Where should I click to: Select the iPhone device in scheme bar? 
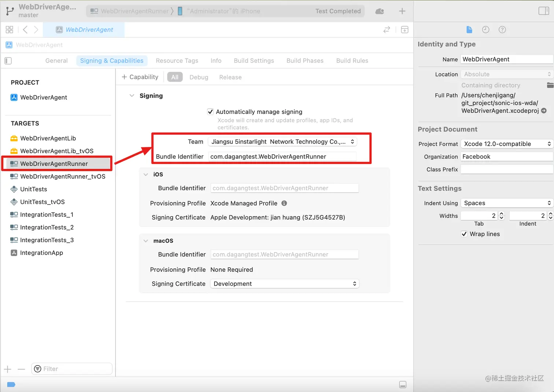(219, 11)
